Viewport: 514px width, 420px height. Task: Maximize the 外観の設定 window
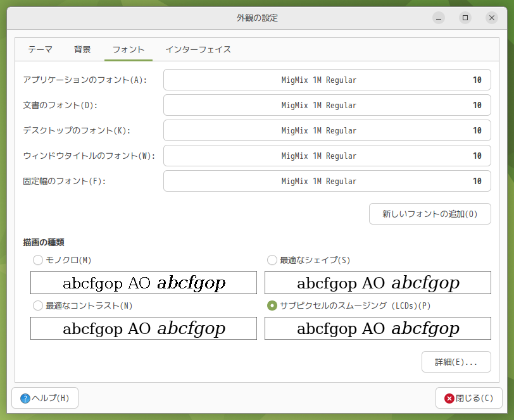tap(465, 18)
